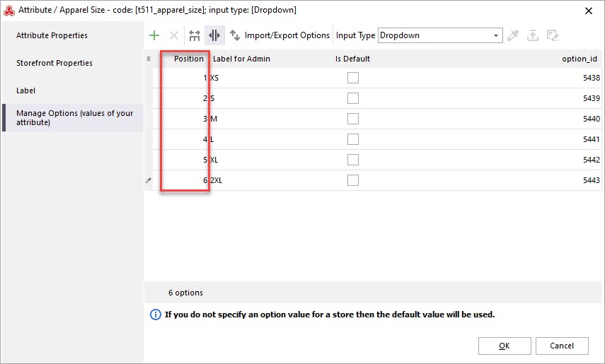Viewport: 605px width, 364px height.
Task: Click option_id 5440 cell
Action: pos(591,119)
